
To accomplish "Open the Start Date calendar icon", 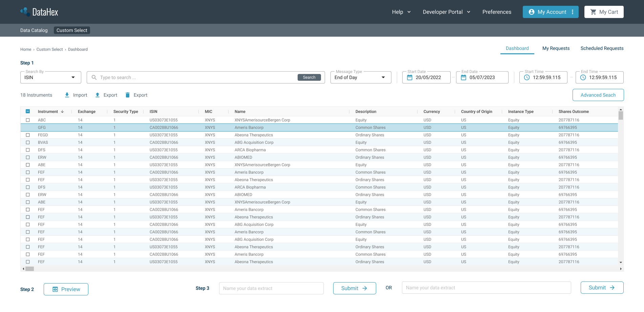I will tap(410, 77).
